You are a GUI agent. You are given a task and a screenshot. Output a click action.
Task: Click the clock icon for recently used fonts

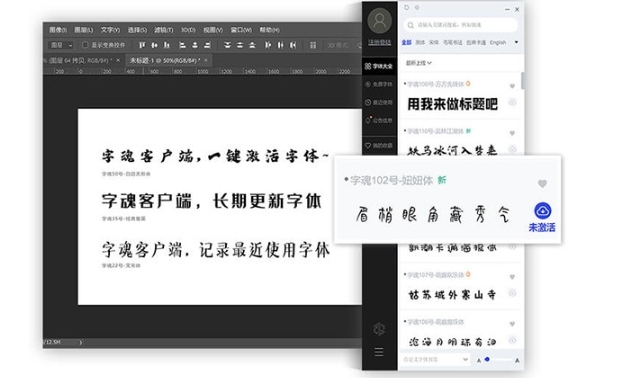tap(368, 102)
